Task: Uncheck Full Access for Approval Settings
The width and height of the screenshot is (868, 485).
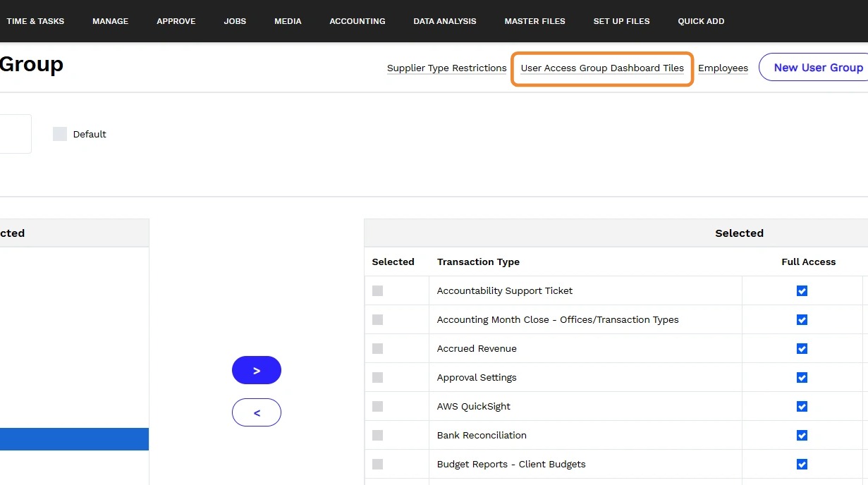Action: click(802, 378)
